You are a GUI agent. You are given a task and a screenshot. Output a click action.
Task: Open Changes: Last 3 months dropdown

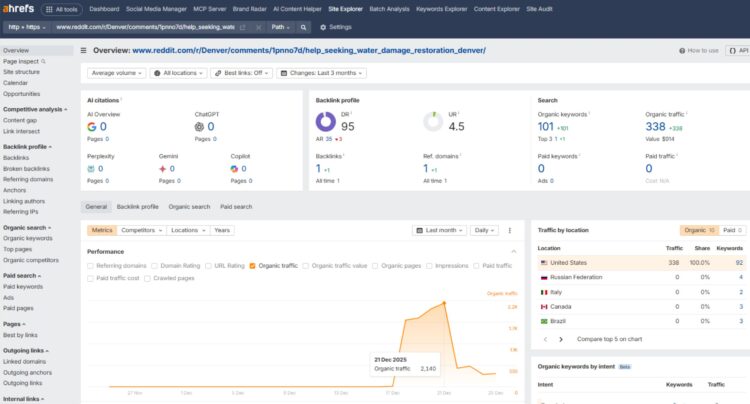click(x=321, y=73)
